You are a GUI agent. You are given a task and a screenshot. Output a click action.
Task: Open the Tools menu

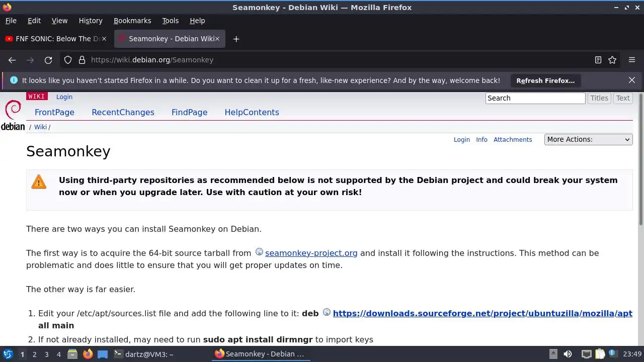point(171,21)
